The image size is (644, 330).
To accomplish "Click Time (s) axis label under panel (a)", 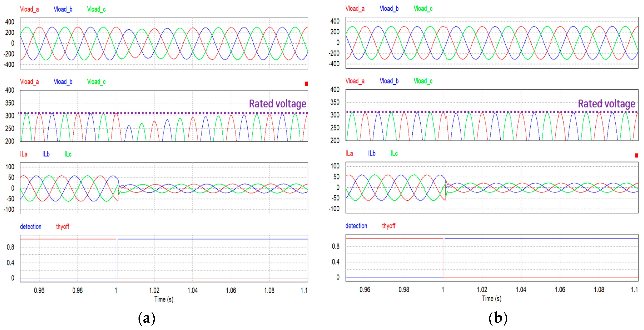I will click(164, 299).
